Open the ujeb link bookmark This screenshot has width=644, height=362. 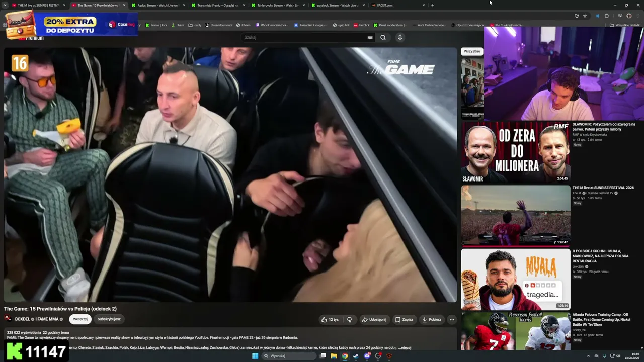(x=342, y=25)
